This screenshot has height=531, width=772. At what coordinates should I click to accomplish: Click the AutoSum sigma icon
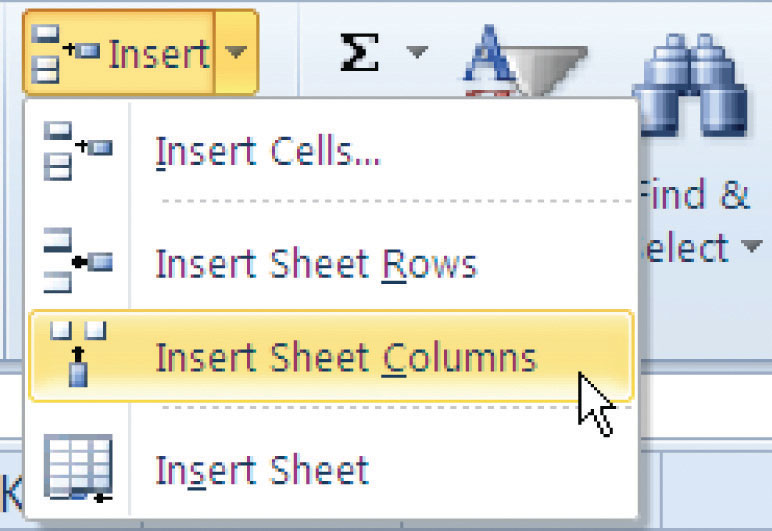coord(359,53)
